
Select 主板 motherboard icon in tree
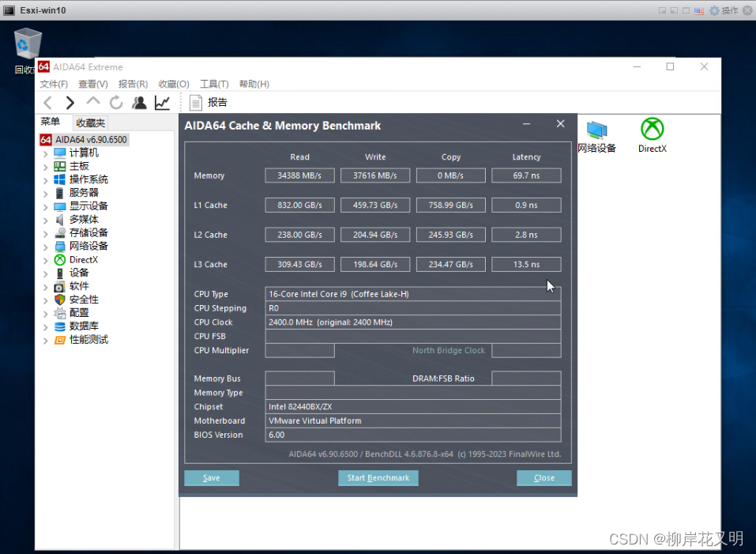[x=60, y=166]
